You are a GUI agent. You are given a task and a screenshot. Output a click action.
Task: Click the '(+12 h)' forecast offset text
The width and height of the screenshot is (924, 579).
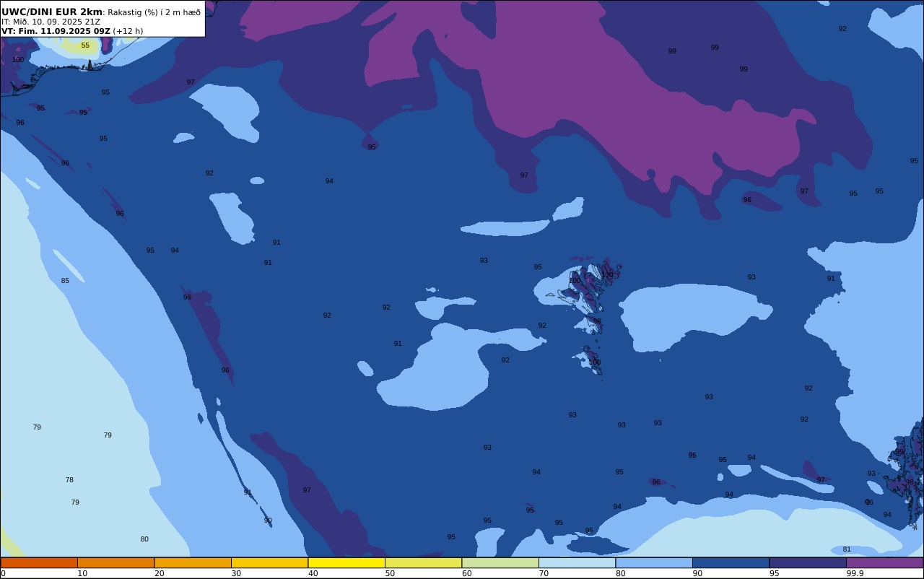(128, 31)
